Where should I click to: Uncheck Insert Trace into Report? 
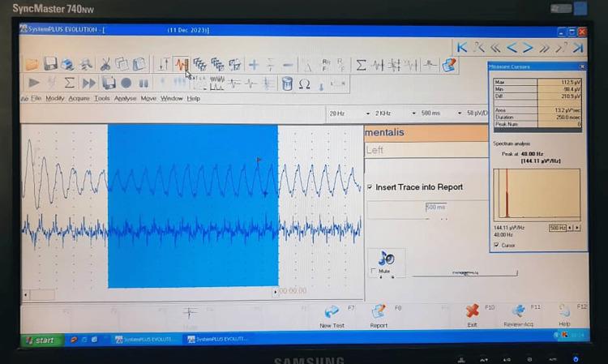370,187
